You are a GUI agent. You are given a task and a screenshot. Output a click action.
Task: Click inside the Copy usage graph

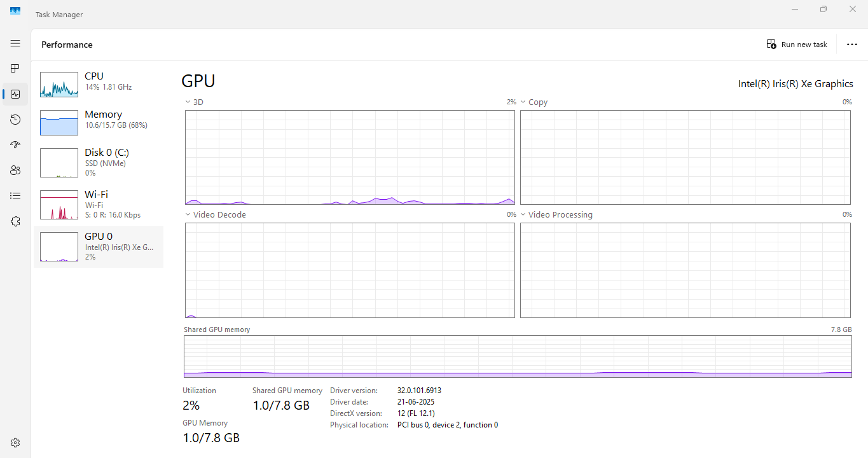point(685,158)
